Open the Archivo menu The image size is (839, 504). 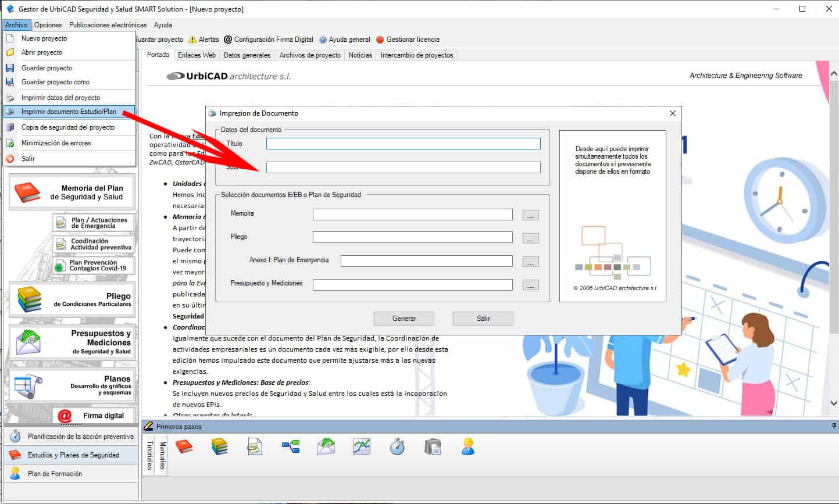click(x=16, y=25)
